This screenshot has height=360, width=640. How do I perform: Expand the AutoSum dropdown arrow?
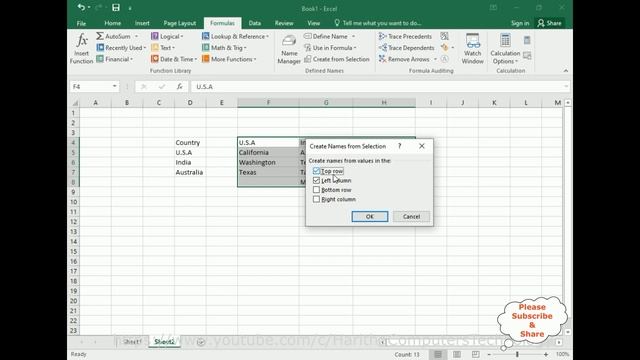pos(136,36)
